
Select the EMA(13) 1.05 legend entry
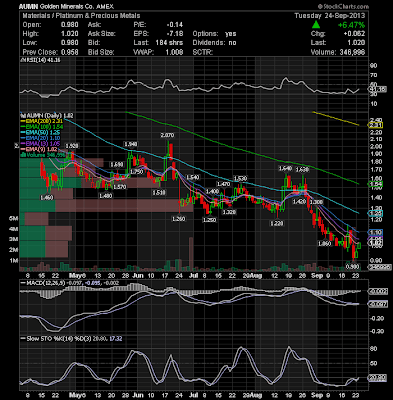tap(41, 143)
